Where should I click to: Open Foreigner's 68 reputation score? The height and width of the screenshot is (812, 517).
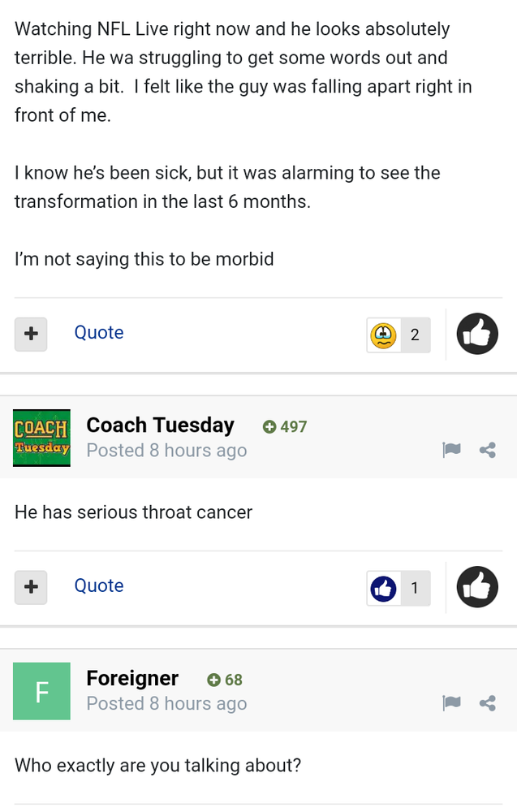click(225, 680)
